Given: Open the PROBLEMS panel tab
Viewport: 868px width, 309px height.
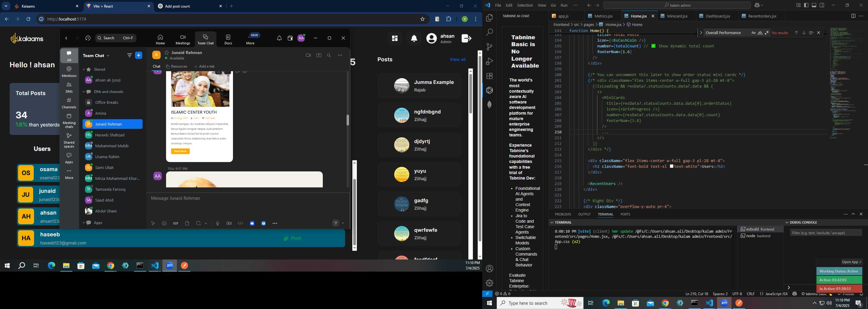Looking at the screenshot, I should pos(563,214).
